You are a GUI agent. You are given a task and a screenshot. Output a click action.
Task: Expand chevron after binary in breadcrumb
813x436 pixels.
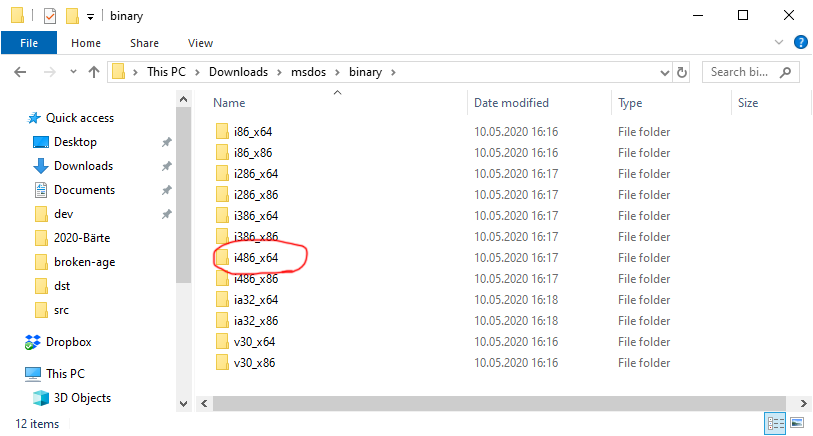click(x=393, y=73)
